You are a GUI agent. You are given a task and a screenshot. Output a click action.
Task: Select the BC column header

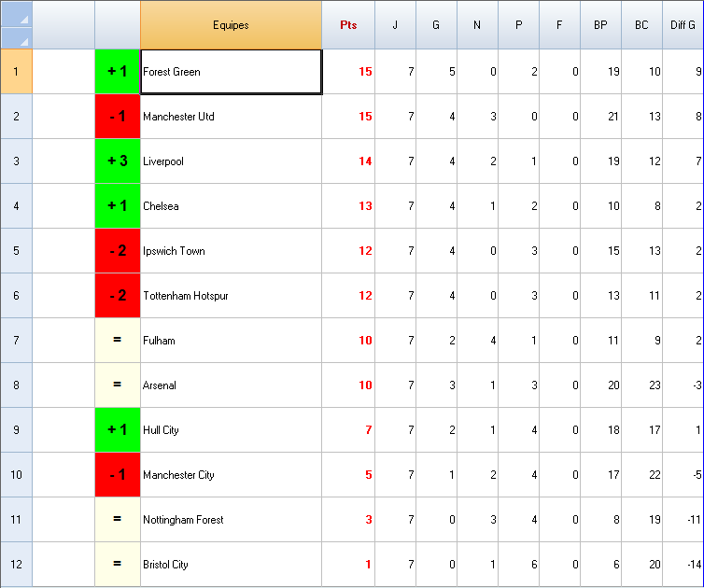point(641,25)
